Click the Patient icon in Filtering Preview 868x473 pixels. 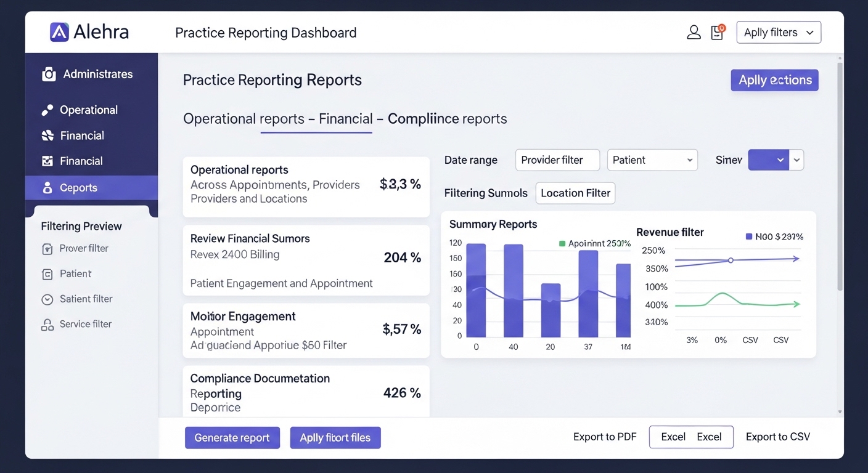click(47, 274)
